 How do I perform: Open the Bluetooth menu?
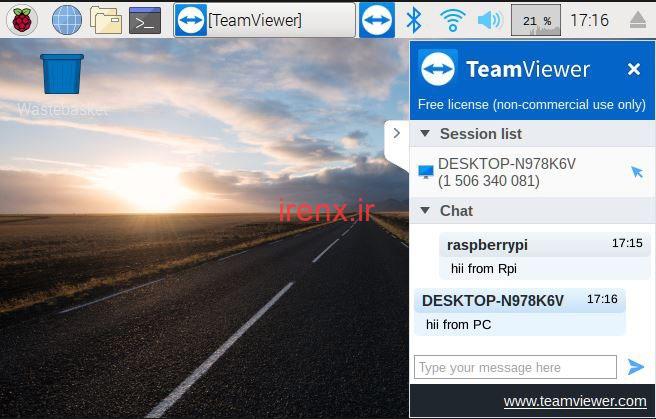414,19
